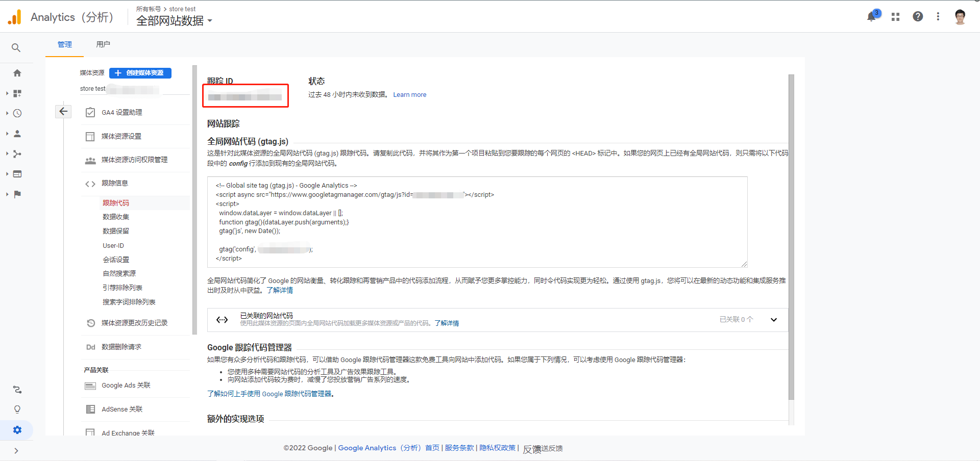Image resolution: width=980 pixels, height=461 pixels.
Task: Click the 跟踪信息 code brackets icon
Action: coord(90,184)
